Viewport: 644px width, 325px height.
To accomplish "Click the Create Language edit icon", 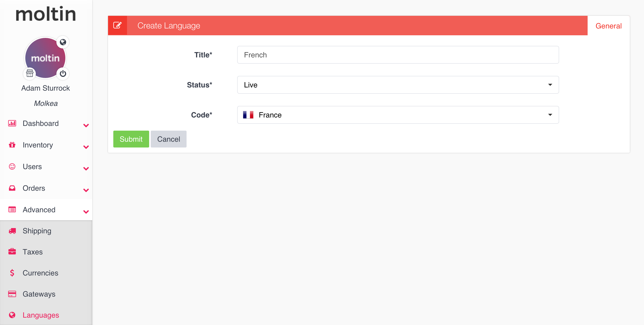I will tap(118, 25).
